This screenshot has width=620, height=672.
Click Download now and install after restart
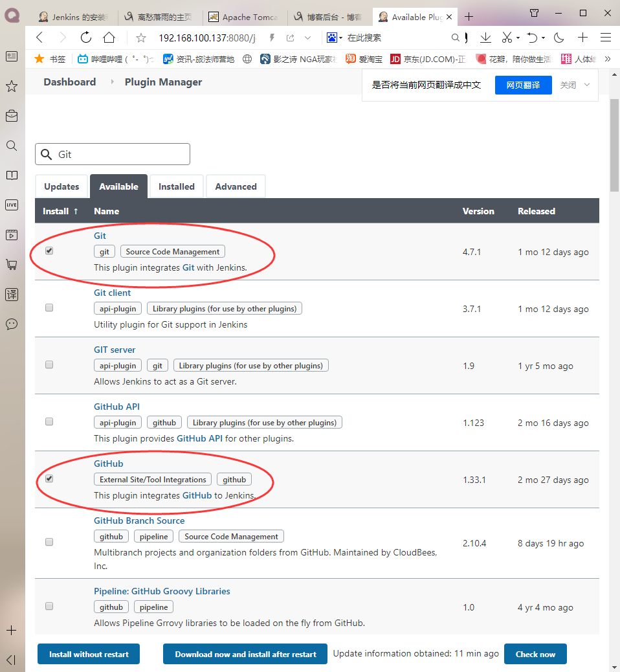[245, 654]
